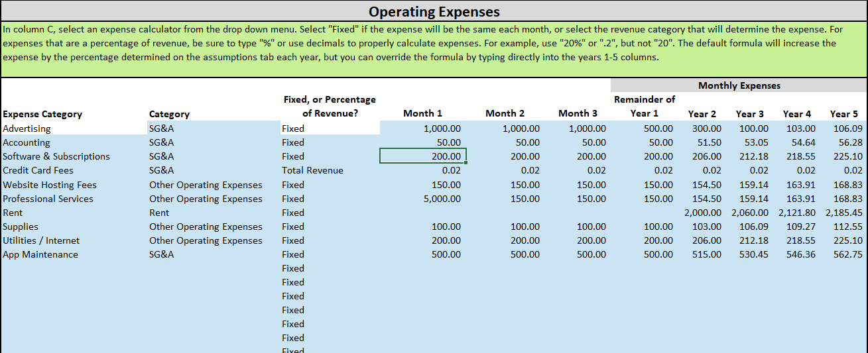Open the Rent row's Fixed selector
Screen dimensions: 868x353
point(330,213)
